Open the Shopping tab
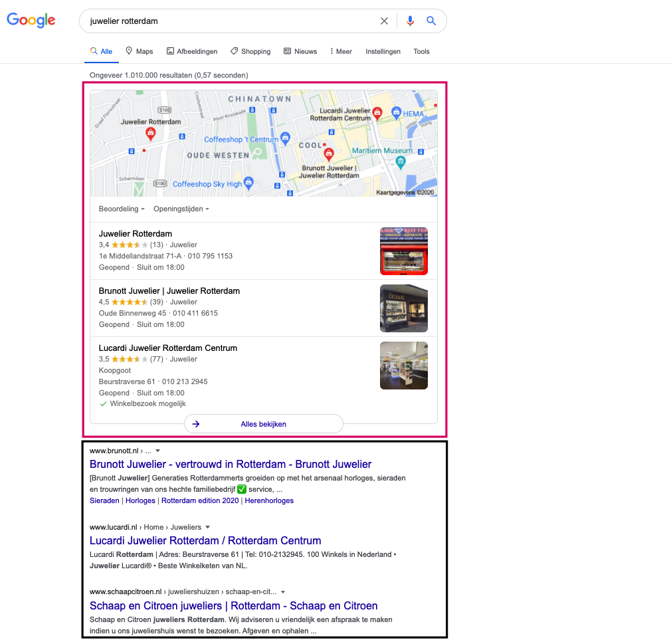671x644 pixels. tap(250, 51)
